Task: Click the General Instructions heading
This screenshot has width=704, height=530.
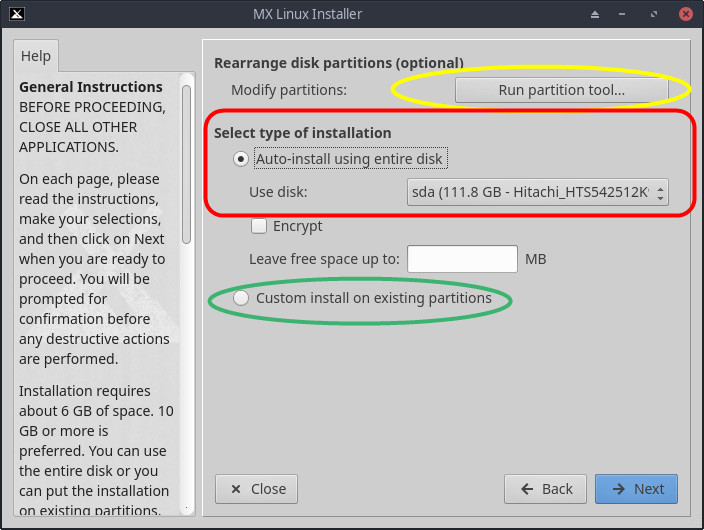Action: (91, 87)
